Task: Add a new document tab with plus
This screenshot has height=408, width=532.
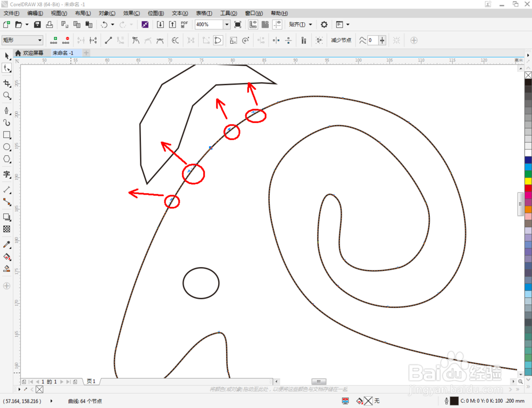Action: tap(86, 53)
